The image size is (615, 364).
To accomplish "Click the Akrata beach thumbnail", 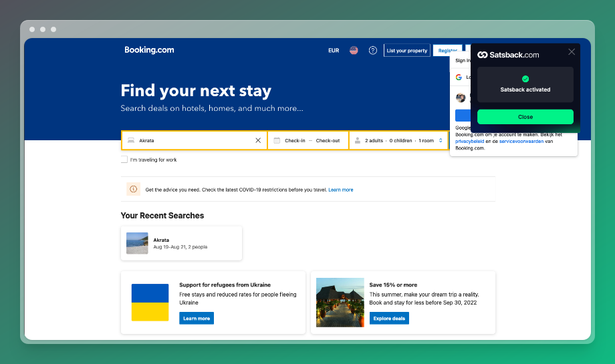I will coord(137,243).
